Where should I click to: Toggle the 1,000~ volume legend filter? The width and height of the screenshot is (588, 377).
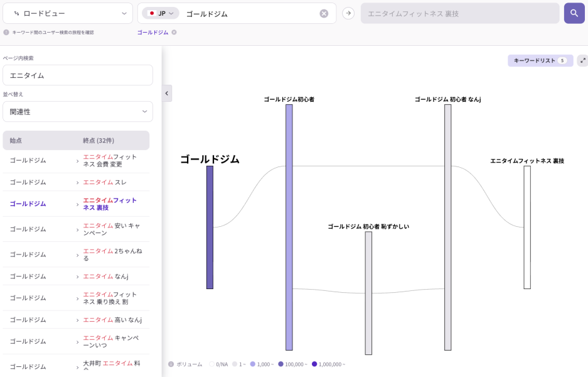coord(252,364)
